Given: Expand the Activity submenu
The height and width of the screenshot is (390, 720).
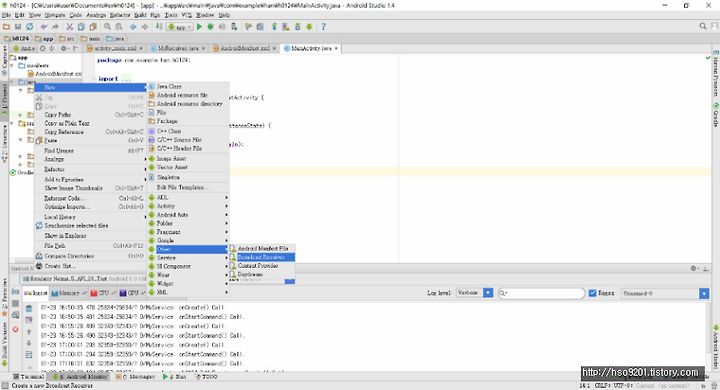Looking at the screenshot, I should [x=188, y=206].
